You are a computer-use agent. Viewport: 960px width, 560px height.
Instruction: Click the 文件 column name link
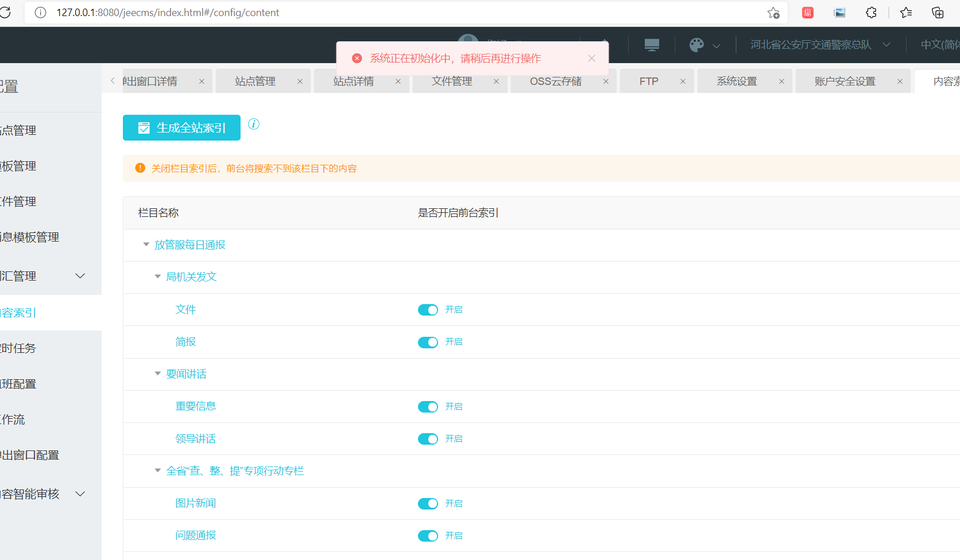pyautogui.click(x=185, y=310)
